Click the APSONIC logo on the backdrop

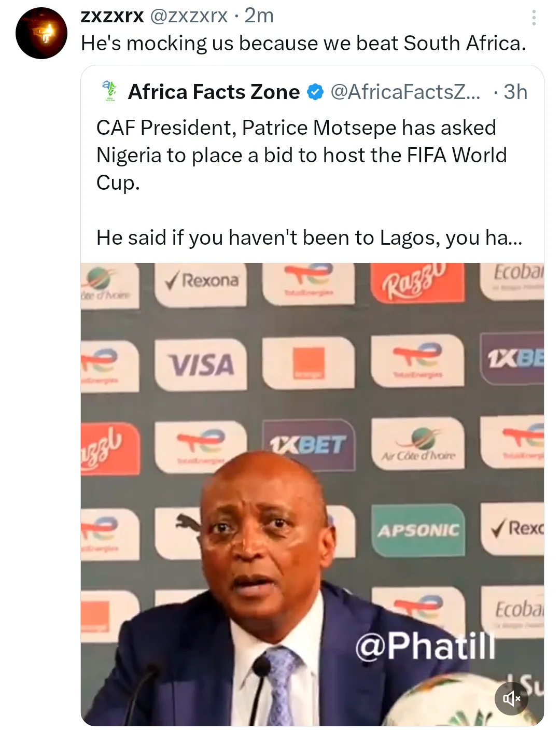[418, 530]
